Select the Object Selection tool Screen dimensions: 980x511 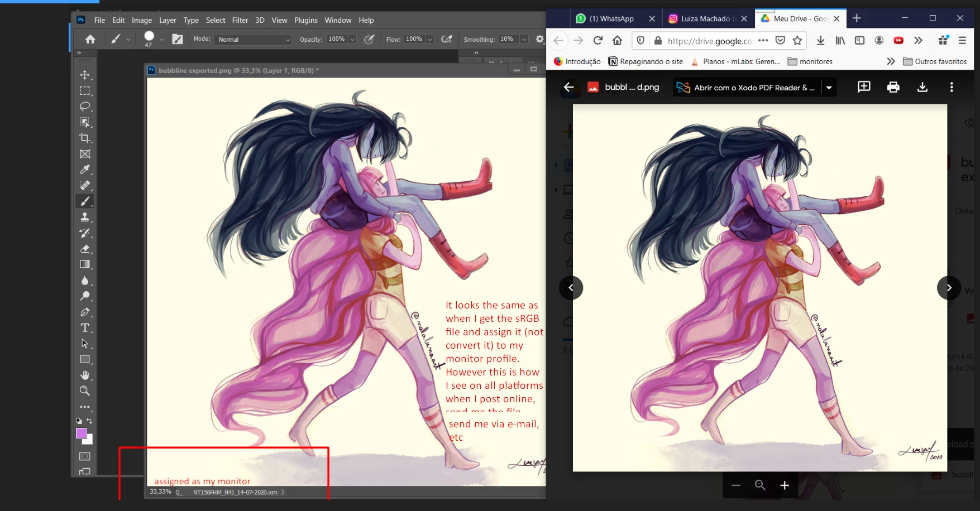(x=85, y=122)
